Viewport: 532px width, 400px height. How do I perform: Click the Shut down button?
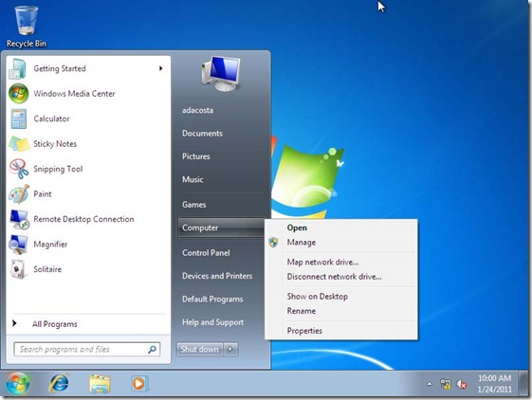pyautogui.click(x=200, y=349)
